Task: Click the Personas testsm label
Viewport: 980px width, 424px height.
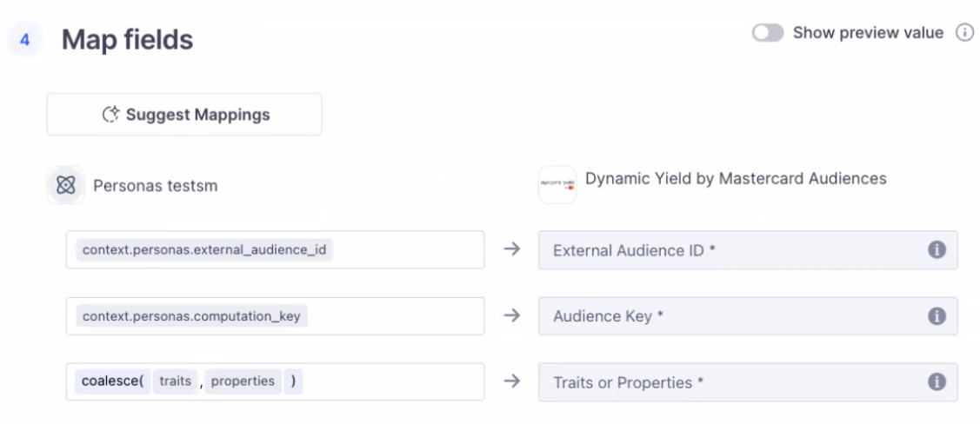Action: click(x=155, y=185)
